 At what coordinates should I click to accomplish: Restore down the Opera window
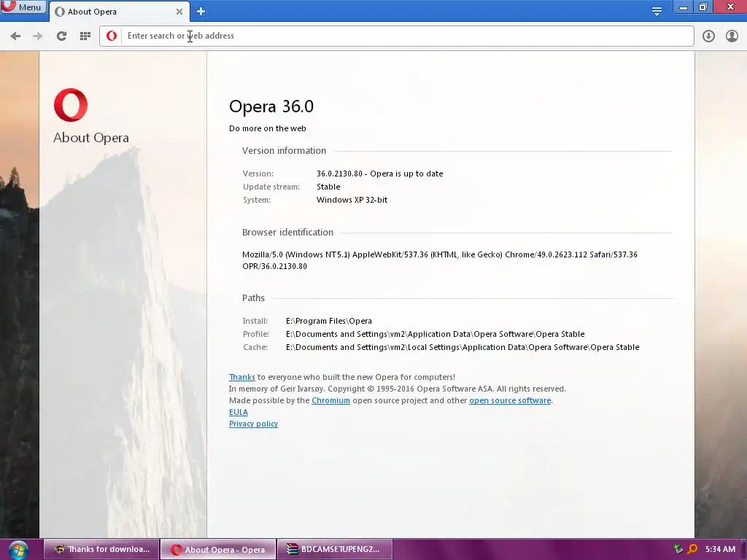click(x=703, y=7)
